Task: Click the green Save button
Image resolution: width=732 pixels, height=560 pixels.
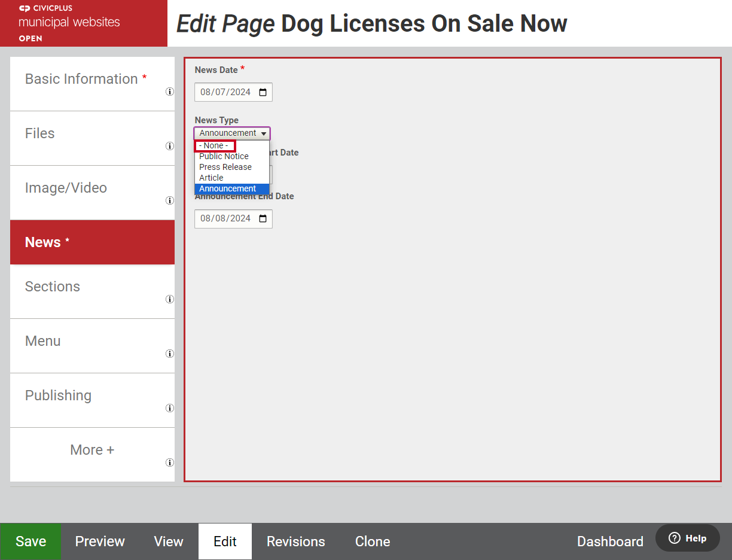Action: pos(30,541)
